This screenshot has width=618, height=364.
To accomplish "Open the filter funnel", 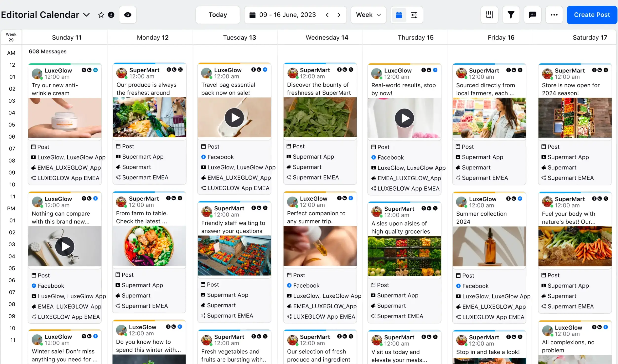I will pos(511,15).
